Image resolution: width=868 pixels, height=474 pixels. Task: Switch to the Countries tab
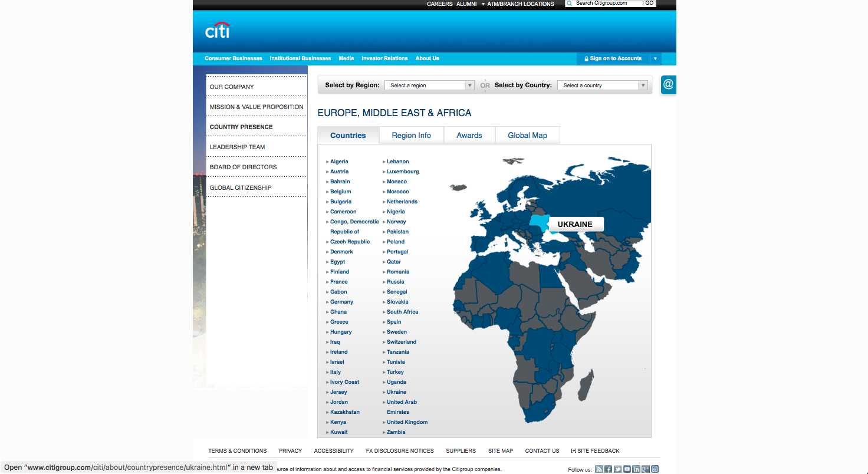click(348, 136)
